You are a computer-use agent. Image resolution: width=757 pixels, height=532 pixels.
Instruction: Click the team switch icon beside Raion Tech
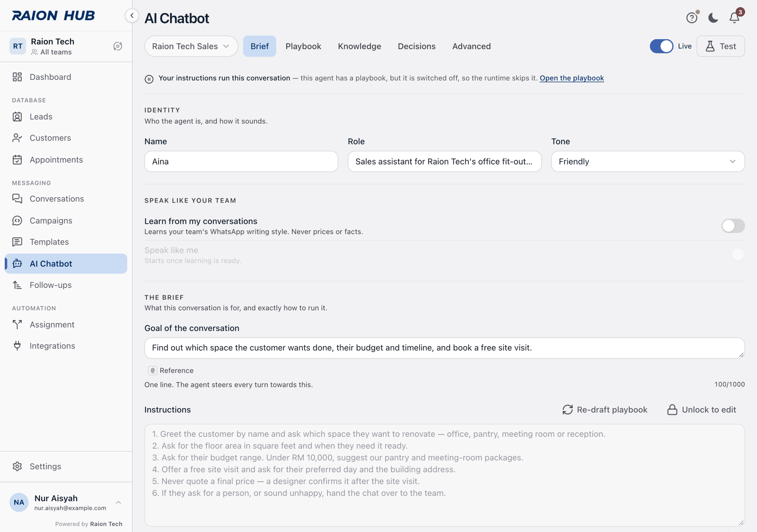pyautogui.click(x=118, y=46)
